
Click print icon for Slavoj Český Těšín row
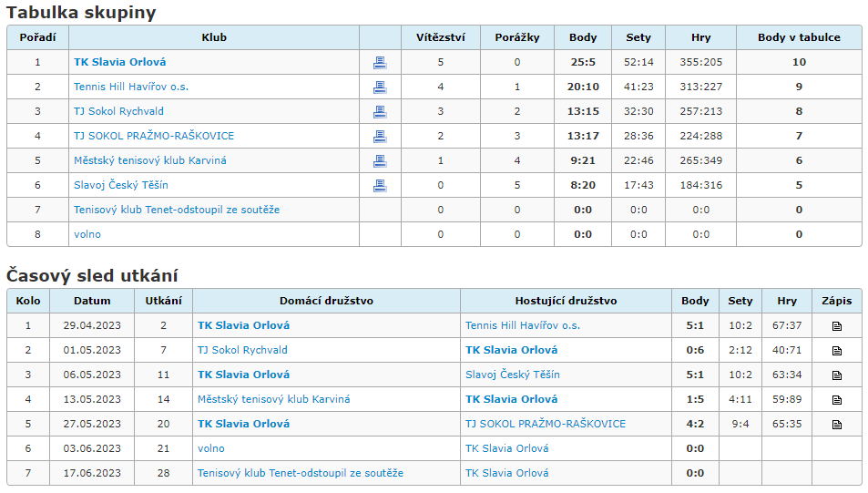click(x=380, y=186)
